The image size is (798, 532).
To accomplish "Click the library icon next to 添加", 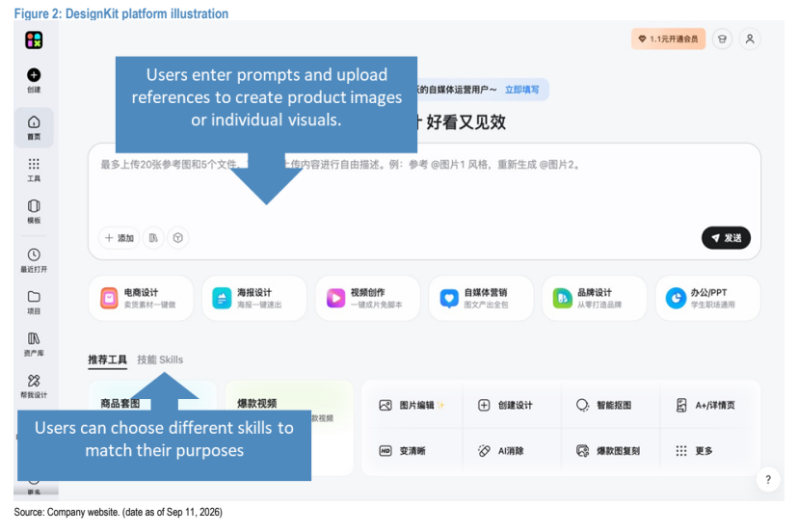I will tap(153, 238).
